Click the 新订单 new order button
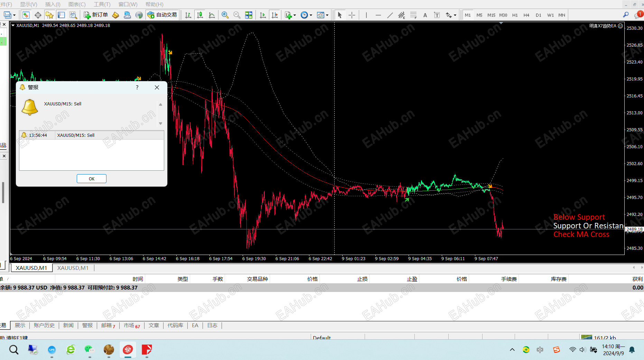 click(x=96, y=15)
